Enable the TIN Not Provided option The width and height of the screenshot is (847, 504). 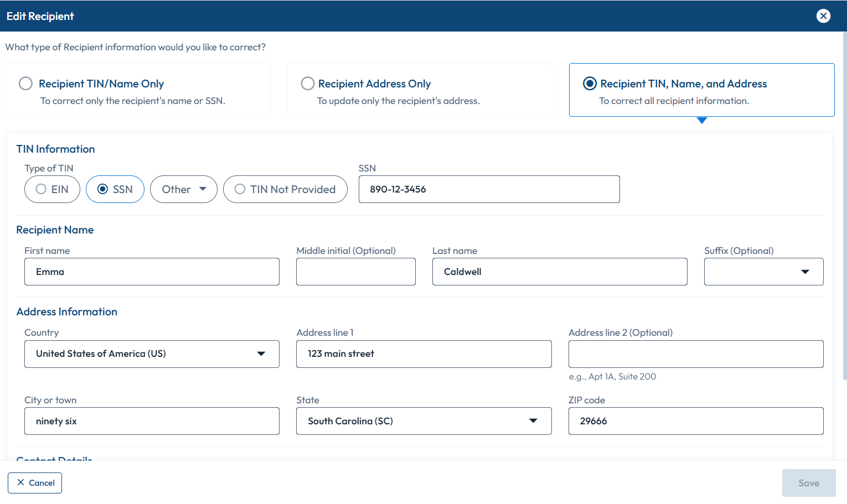point(239,189)
